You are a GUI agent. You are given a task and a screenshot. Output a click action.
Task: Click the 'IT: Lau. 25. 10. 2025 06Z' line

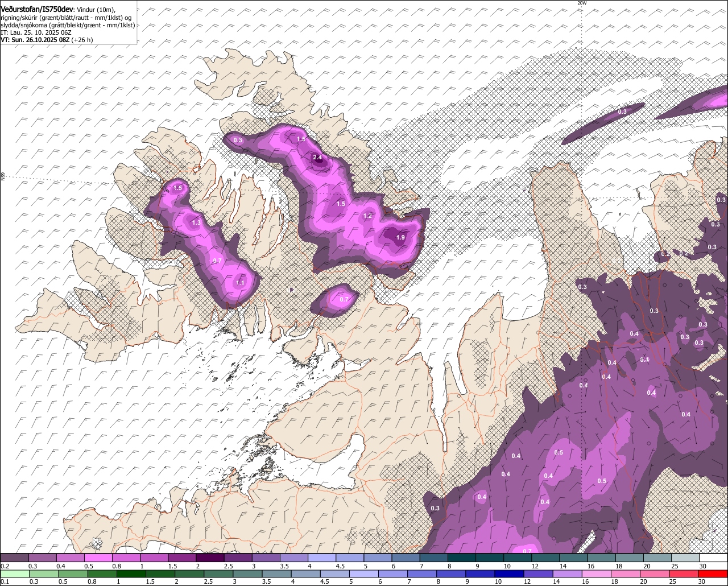36,32
